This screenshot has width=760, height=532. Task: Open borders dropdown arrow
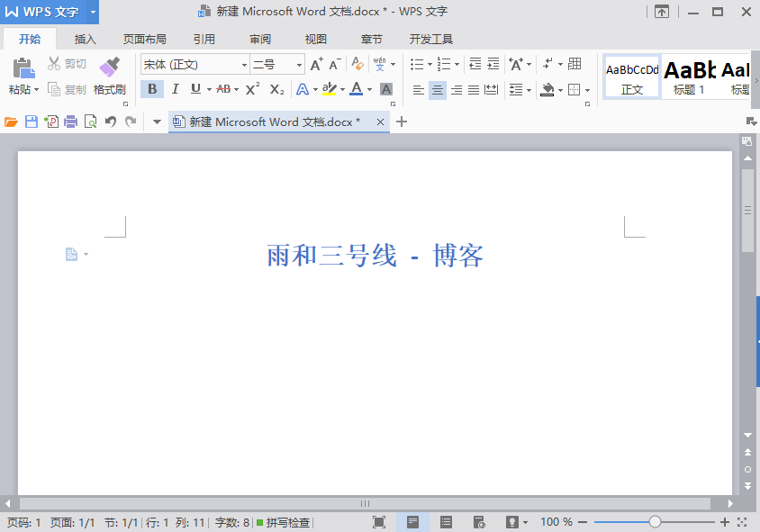(x=587, y=90)
